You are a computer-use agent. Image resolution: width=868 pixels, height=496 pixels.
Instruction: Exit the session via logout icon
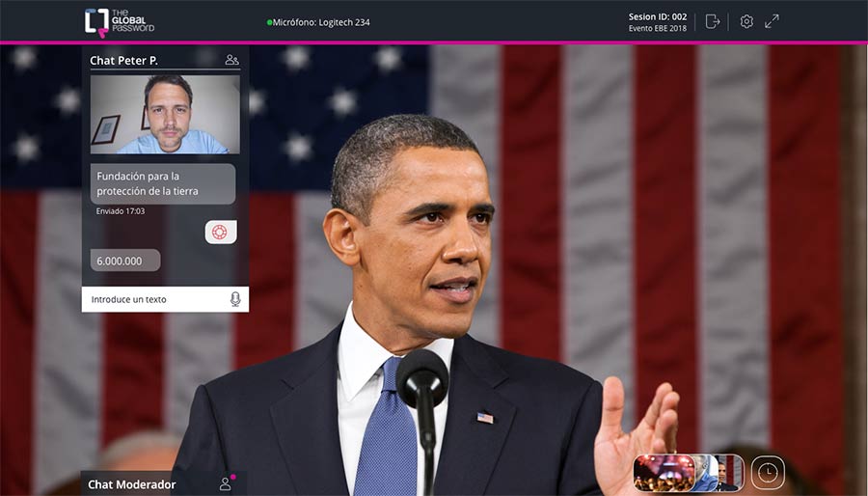point(713,21)
